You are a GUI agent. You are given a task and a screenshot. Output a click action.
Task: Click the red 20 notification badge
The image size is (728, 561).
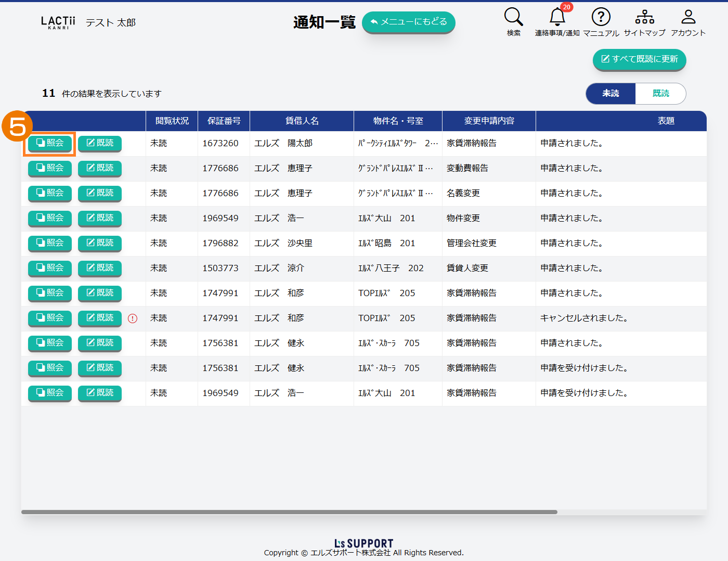coord(566,7)
